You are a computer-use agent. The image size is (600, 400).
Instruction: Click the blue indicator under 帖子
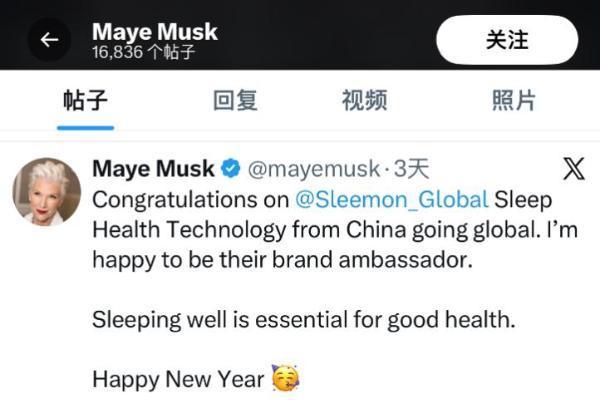tap(85, 128)
